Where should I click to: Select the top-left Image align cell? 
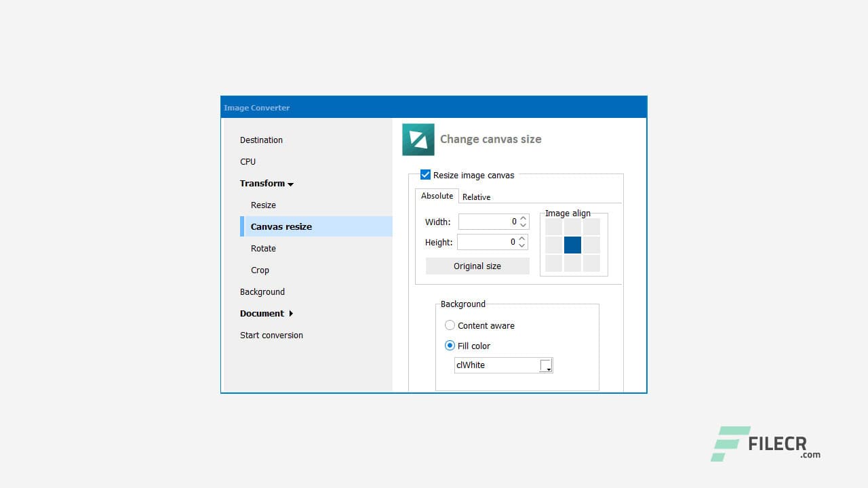[553, 226]
